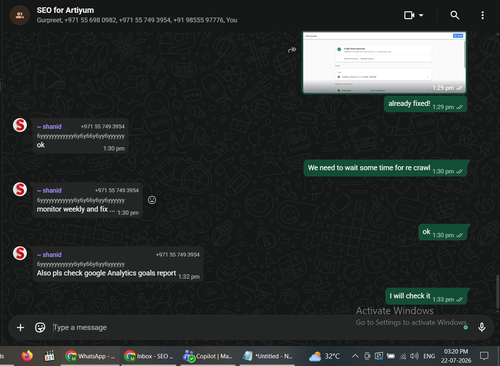Forward the shared screenshot via the arrow icon
The width and height of the screenshot is (500, 366).
click(x=292, y=50)
